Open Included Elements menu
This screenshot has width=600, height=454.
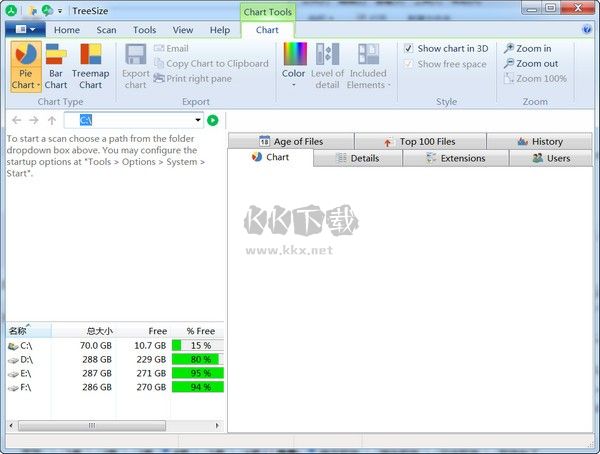click(x=368, y=67)
